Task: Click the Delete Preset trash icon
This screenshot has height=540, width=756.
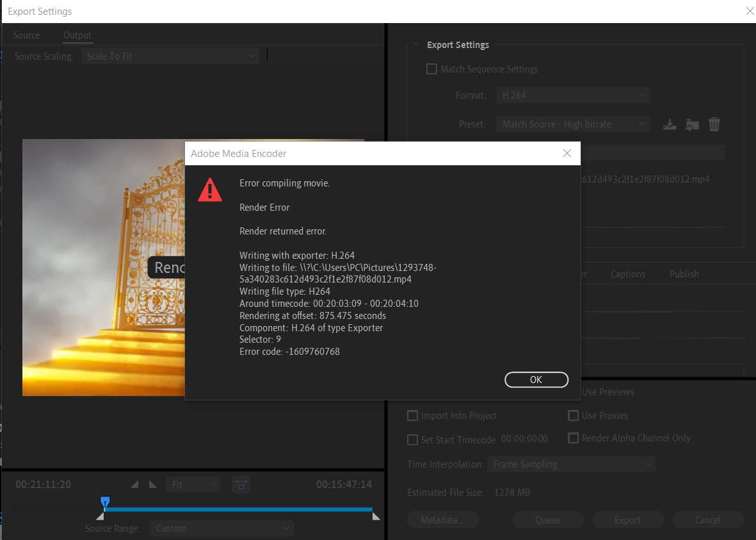Action: (x=714, y=124)
